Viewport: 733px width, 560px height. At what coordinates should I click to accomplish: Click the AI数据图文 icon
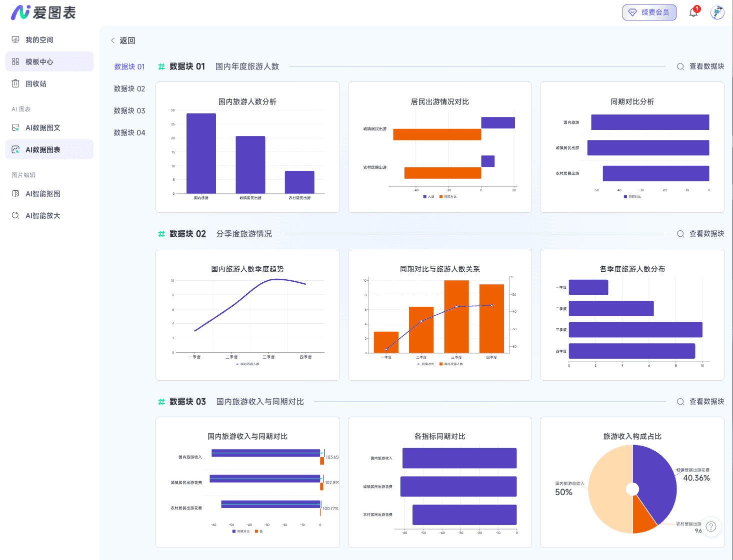(x=15, y=127)
